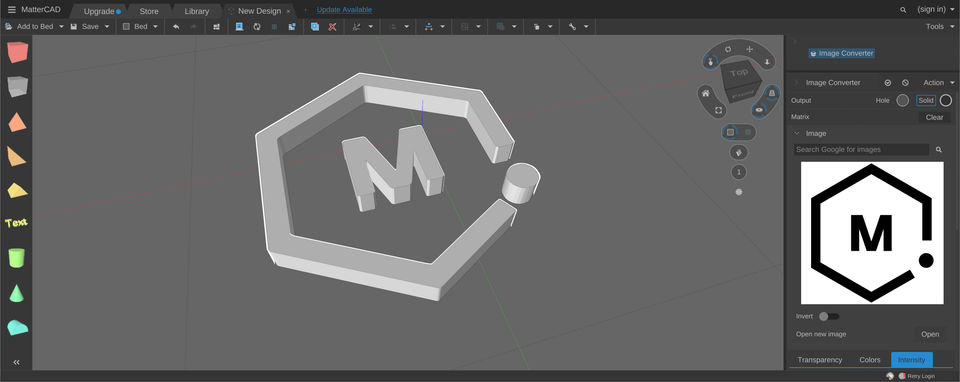Click the Save button
The image size is (960, 382).
[x=84, y=27]
